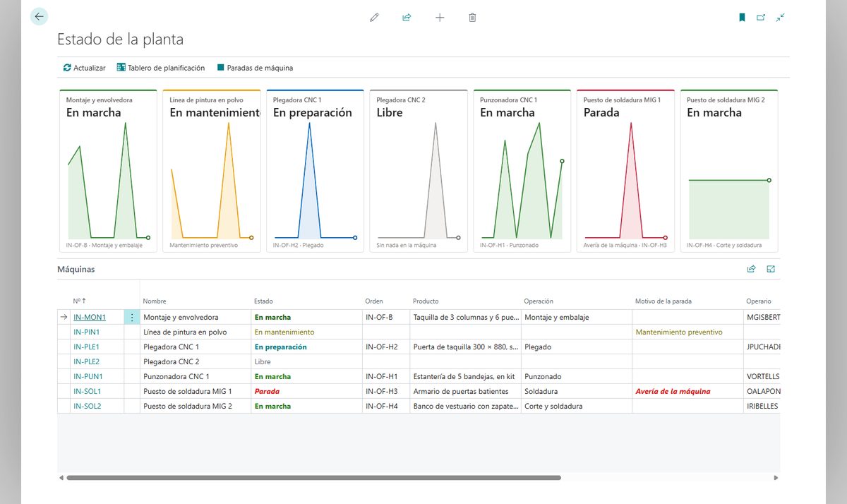Click the plus icon to add new
The width and height of the screenshot is (847, 504).
point(440,18)
